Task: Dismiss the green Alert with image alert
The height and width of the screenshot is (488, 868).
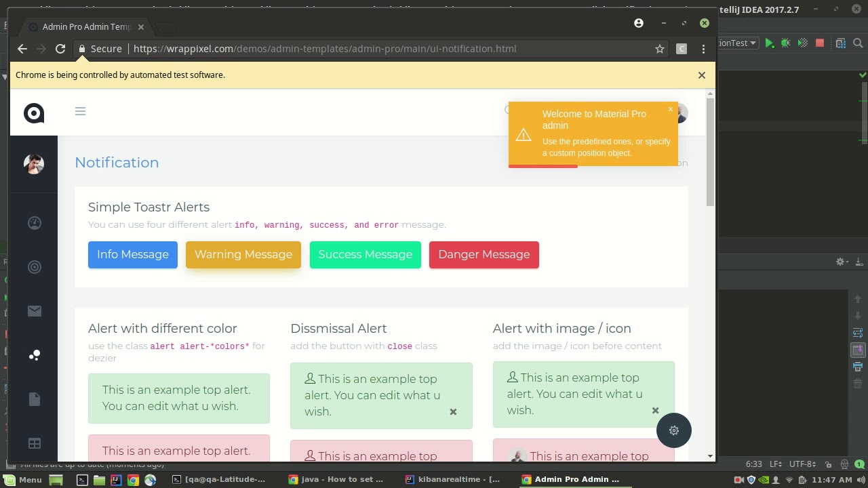Action: click(x=655, y=410)
